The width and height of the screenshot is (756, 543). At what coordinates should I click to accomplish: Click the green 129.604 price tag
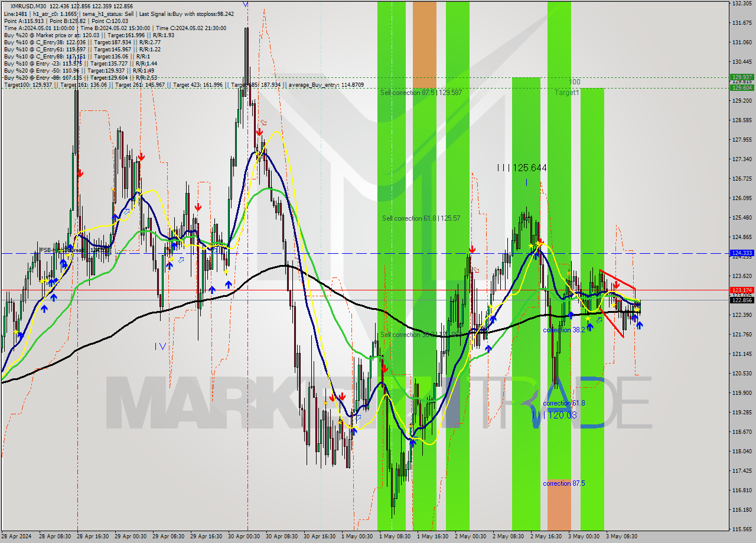[x=742, y=87]
